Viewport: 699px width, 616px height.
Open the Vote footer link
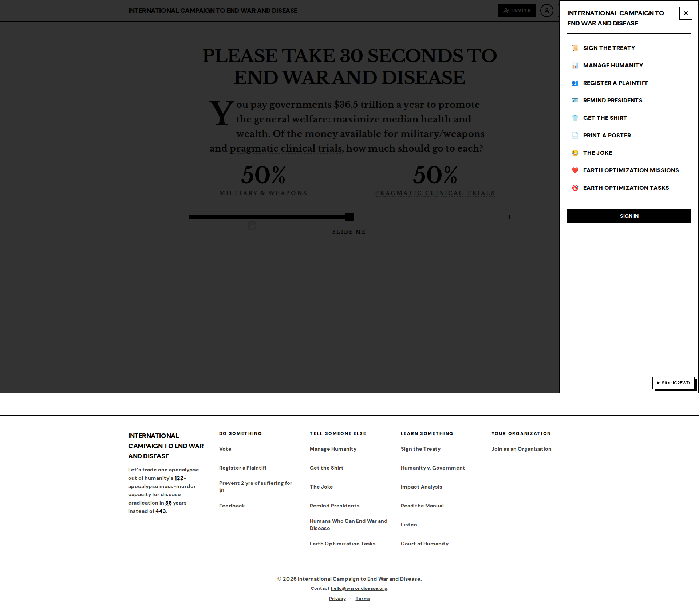coord(225,449)
